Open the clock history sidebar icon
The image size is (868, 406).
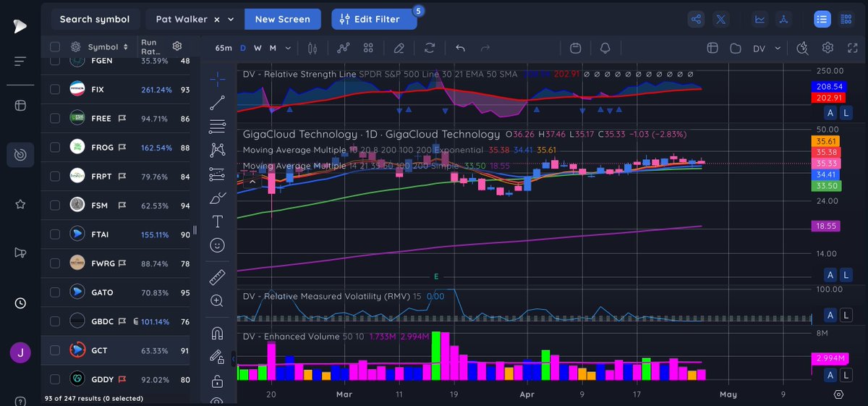tap(20, 303)
